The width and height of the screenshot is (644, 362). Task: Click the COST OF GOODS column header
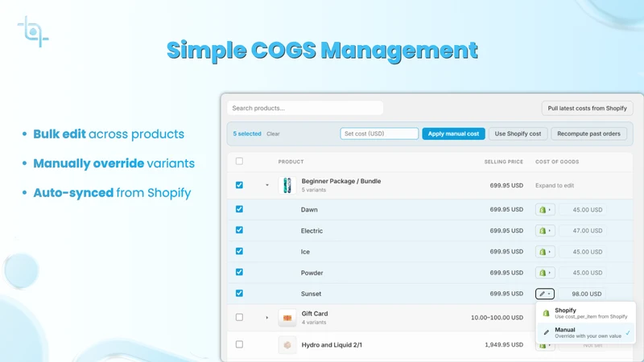tap(557, 162)
